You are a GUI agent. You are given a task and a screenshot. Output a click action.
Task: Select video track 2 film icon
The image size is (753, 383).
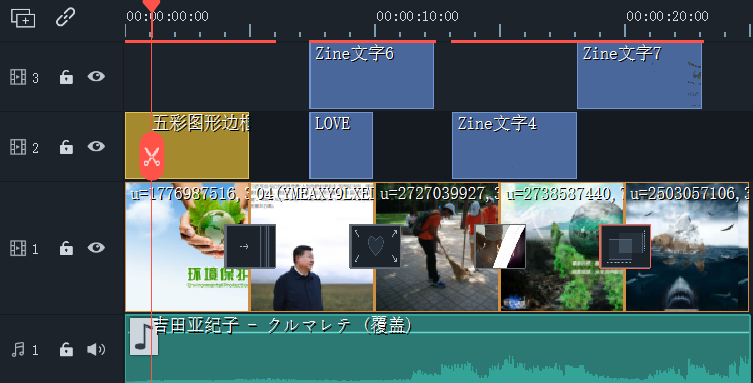point(18,147)
